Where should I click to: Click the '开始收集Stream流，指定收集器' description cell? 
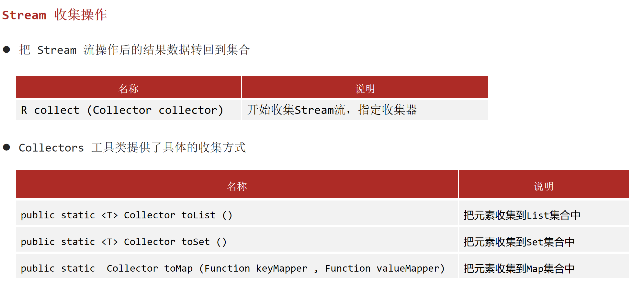[x=365, y=110]
